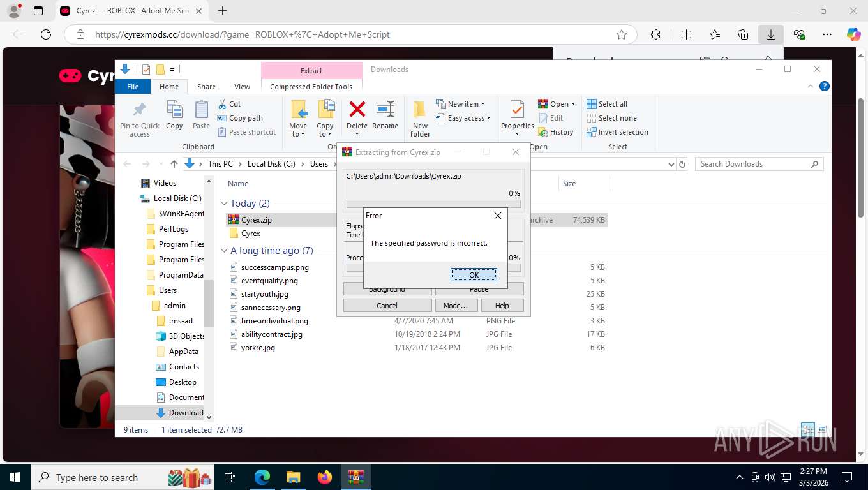Click Invert selection in the ribbon
The width and height of the screenshot is (868, 490).
point(617,132)
